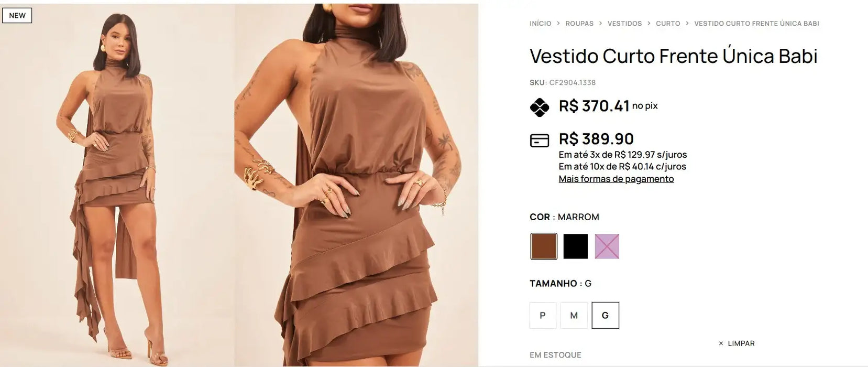Select size P

[543, 316]
